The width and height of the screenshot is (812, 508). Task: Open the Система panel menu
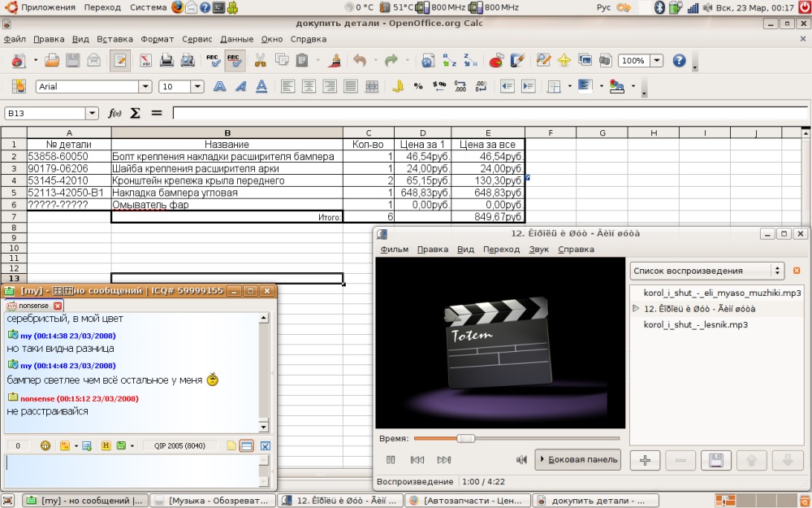tap(148, 7)
